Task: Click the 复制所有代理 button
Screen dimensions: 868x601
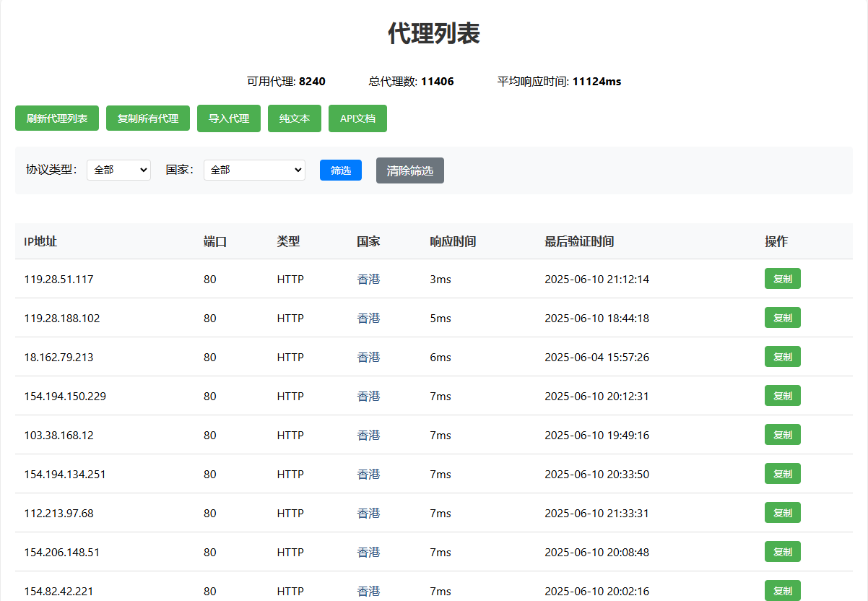Action: click(x=147, y=118)
